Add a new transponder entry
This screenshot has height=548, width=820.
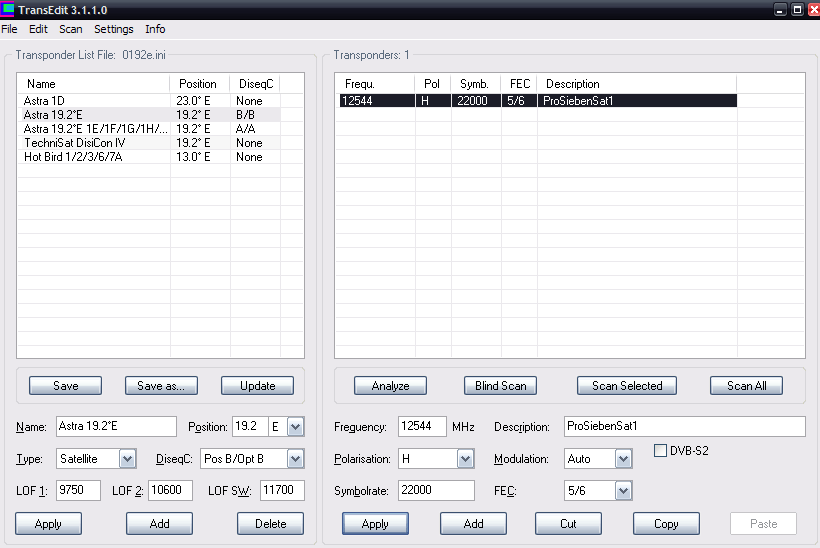pyautogui.click(x=473, y=523)
